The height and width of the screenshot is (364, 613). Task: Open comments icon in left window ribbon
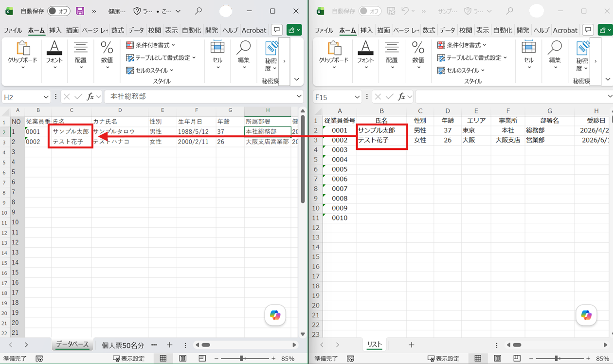(x=277, y=30)
